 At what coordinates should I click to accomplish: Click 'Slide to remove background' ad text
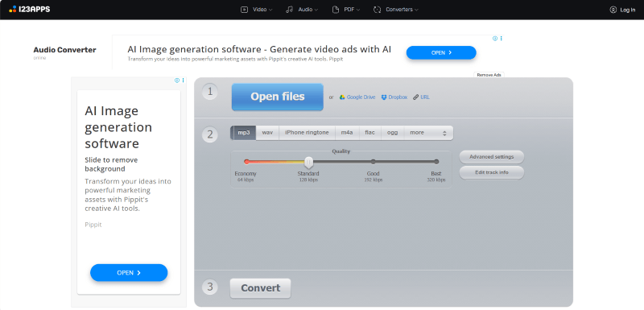111,164
